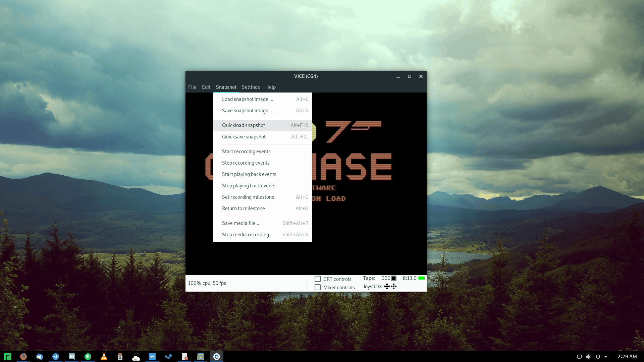This screenshot has width=644, height=362.
Task: Minimize the VICE window
Action: point(398,77)
